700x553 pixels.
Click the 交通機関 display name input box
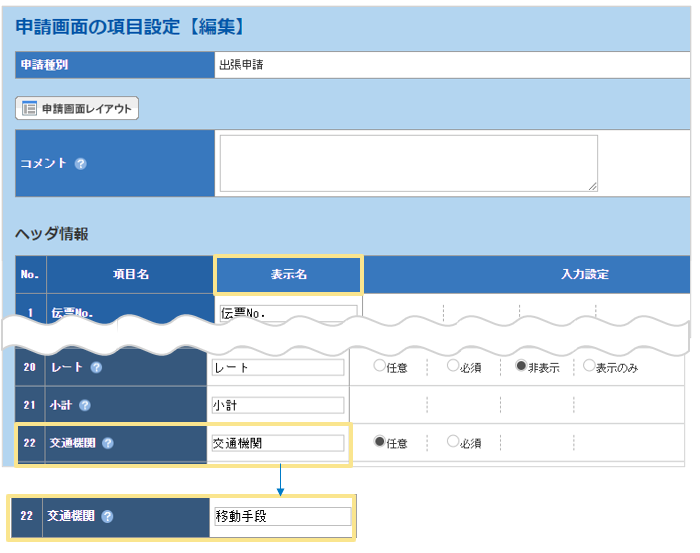277,443
